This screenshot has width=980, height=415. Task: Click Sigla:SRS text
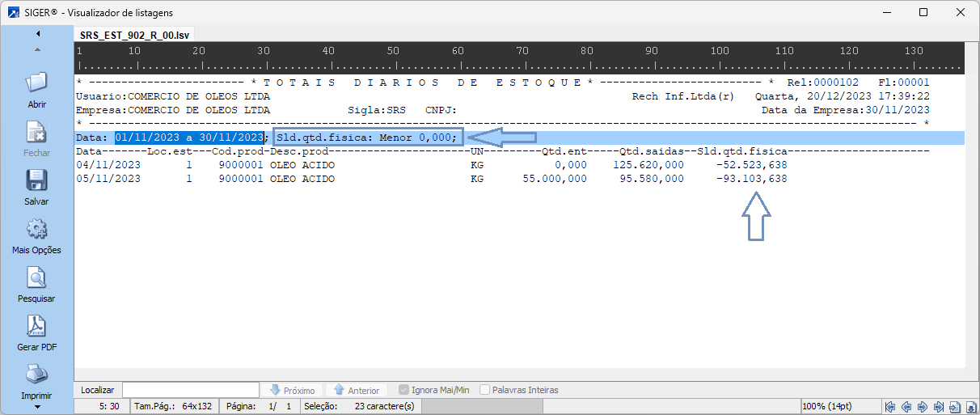tap(377, 110)
